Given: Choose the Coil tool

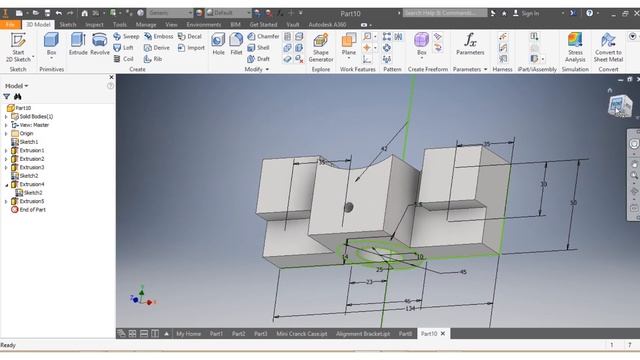Looking at the screenshot, I should [x=124, y=59].
